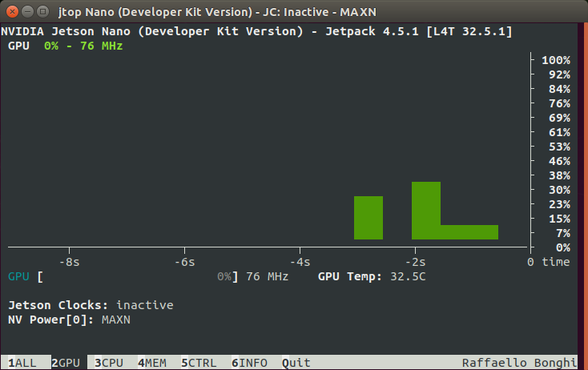This screenshot has height=370, width=588.
Task: Click the -2s time axis label
Action: click(x=415, y=262)
